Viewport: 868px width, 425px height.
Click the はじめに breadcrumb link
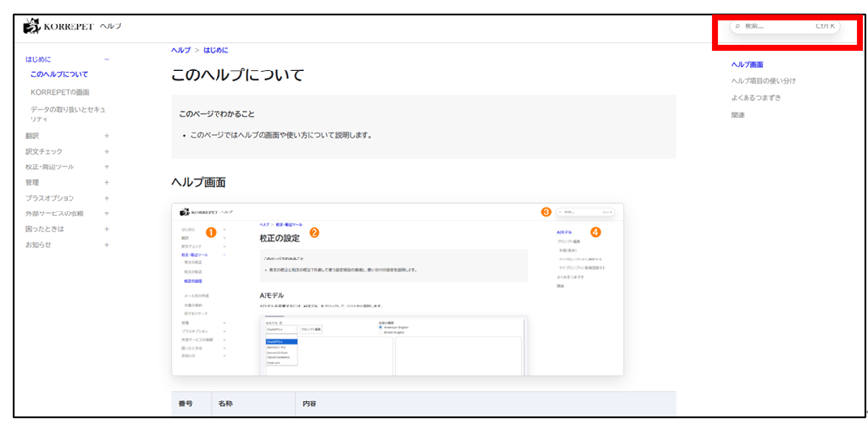[215, 49]
